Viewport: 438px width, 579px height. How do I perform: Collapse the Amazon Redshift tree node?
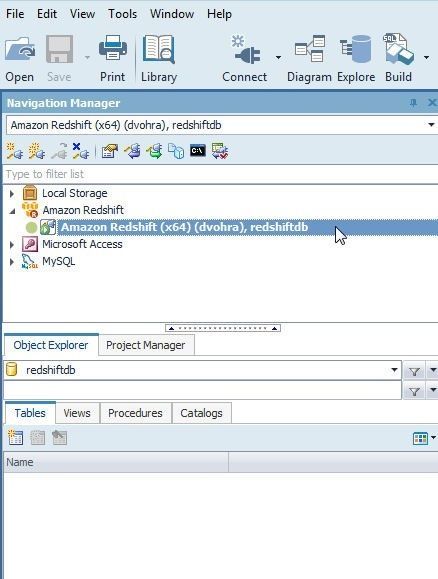pyautogui.click(x=12, y=211)
